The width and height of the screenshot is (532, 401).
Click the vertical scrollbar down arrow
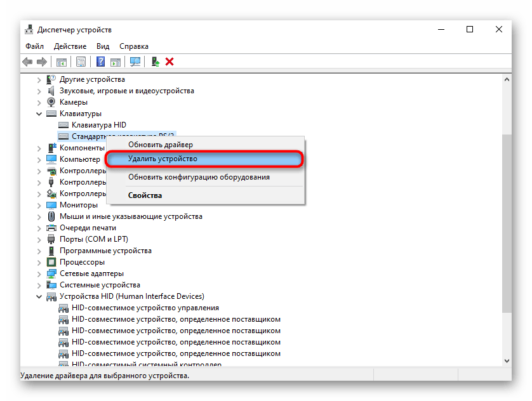[x=507, y=359]
